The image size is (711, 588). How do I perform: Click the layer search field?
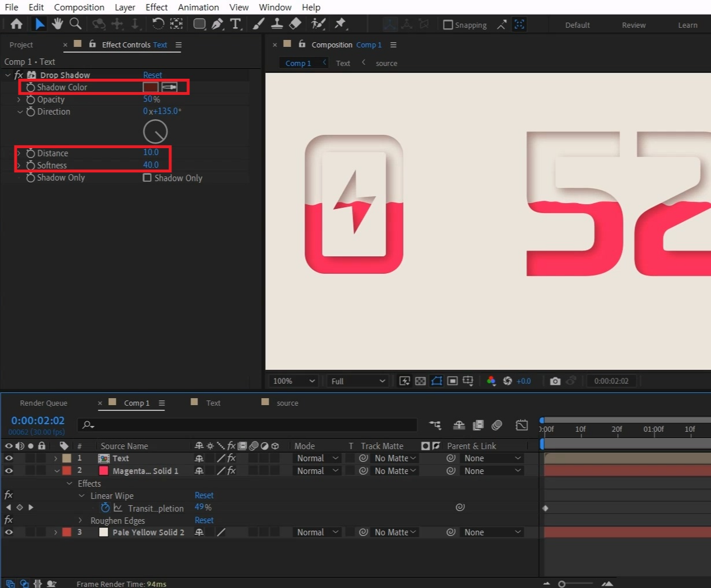(x=247, y=425)
